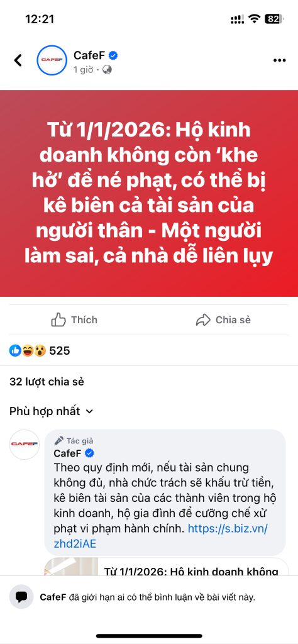Tap the CafeF page name in header
The image size is (298, 644).
coord(91,55)
